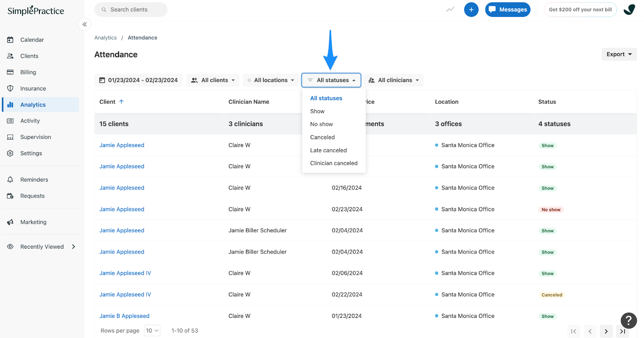Click the '4 statuses' summary cell
The image size is (644, 338).
[554, 124]
